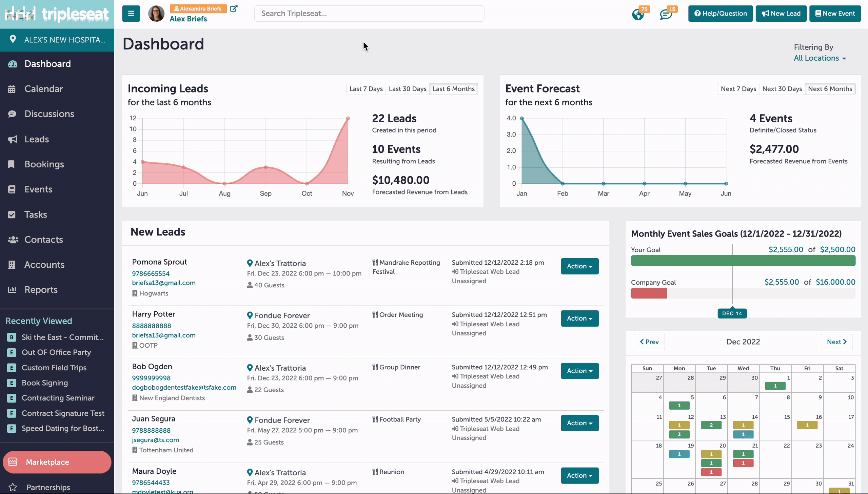This screenshot has width=868, height=494.
Task: Show event forecast for Next 6 Months
Action: 830,89
